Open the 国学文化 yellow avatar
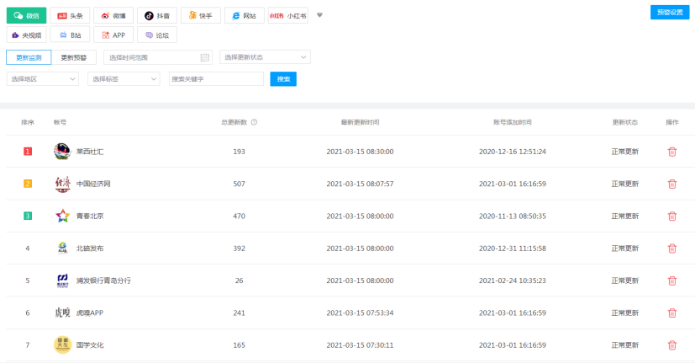The width and height of the screenshot is (696, 363). [63, 345]
